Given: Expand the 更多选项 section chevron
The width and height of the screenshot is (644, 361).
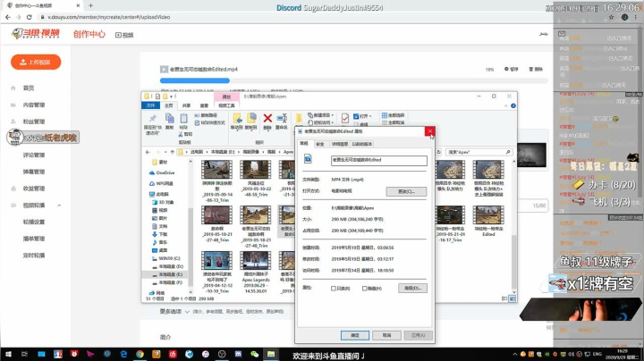Looking at the screenshot, I should pos(187,312).
